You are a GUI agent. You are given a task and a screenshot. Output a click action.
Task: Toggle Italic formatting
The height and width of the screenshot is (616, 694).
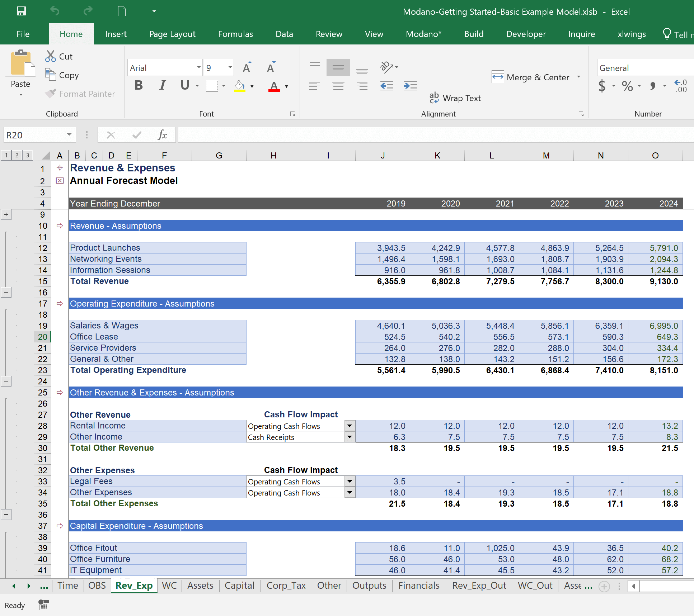pos(163,86)
